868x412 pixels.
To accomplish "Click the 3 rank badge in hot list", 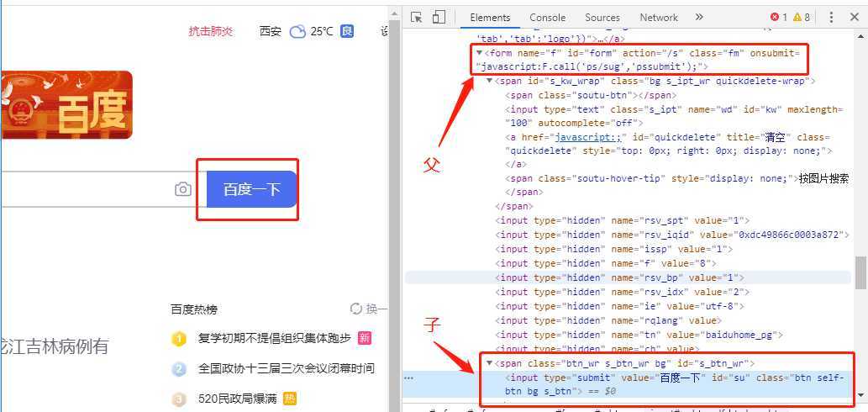I will [x=179, y=399].
